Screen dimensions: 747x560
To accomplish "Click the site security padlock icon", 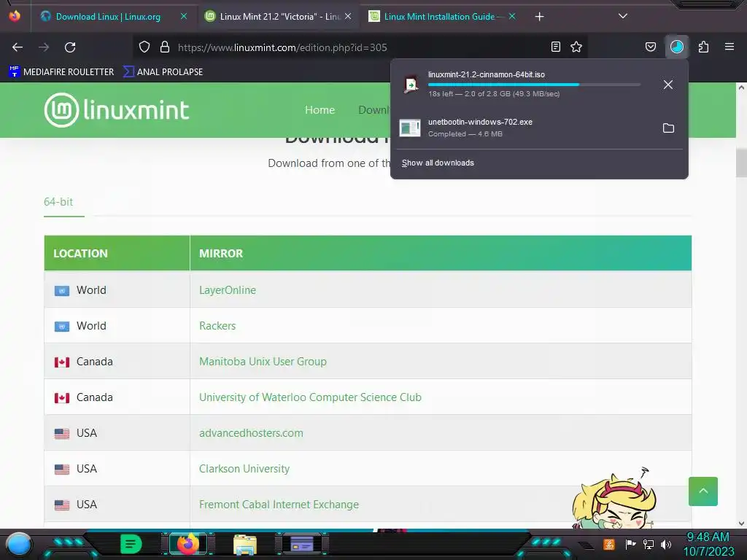I will click(165, 47).
